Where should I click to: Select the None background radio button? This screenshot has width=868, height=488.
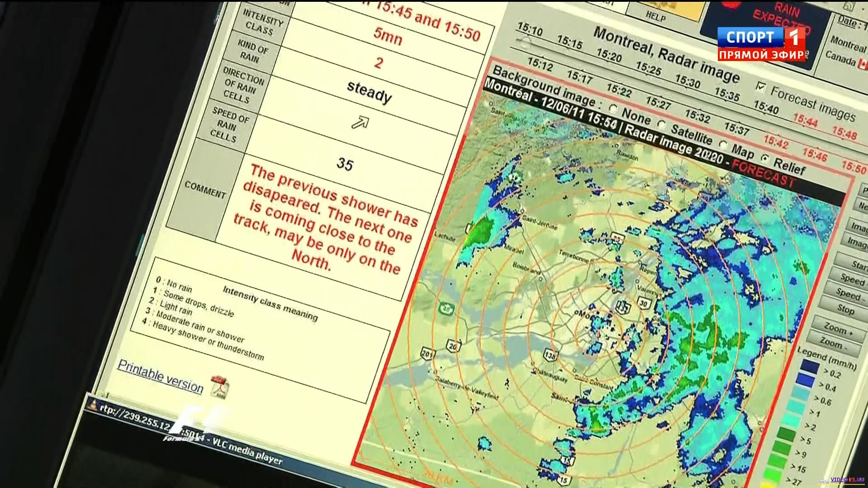613,109
